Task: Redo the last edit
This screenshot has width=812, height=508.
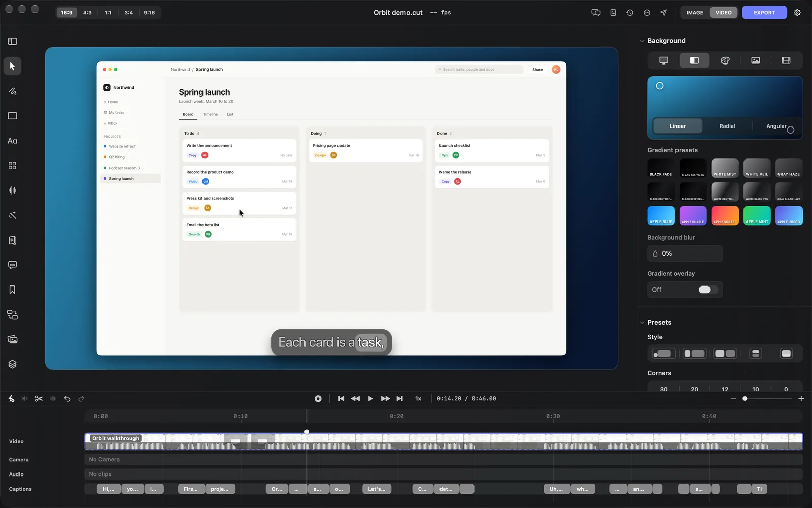Action: click(81, 399)
